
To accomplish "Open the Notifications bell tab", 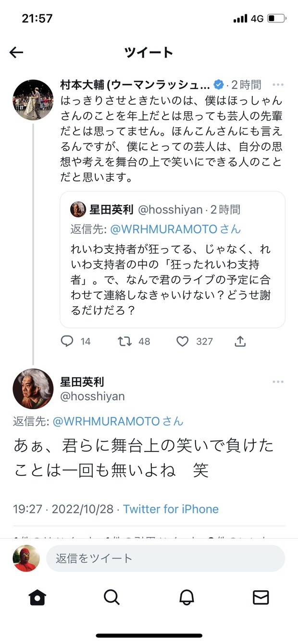I will (186, 597).
